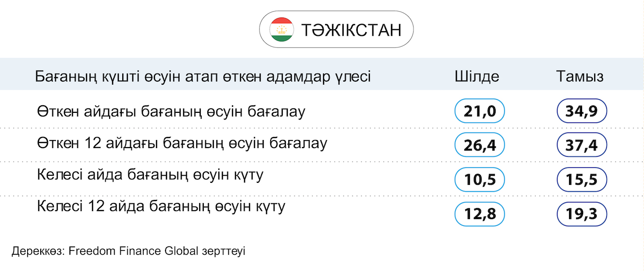Select row label Келесі айда бағаның өсуін күту
The height and width of the screenshot is (271, 644).
tap(150, 176)
